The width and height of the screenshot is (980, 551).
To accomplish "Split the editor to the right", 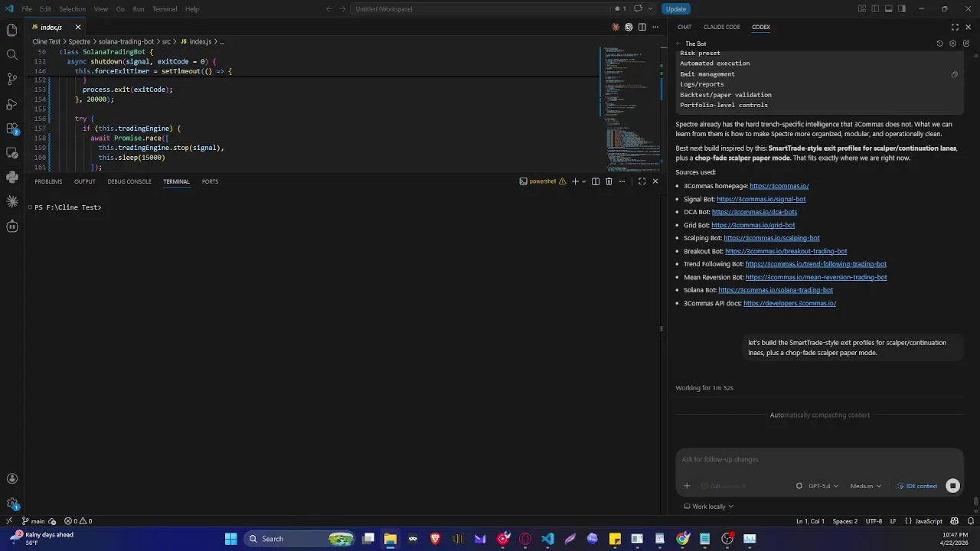I will pyautogui.click(x=642, y=27).
